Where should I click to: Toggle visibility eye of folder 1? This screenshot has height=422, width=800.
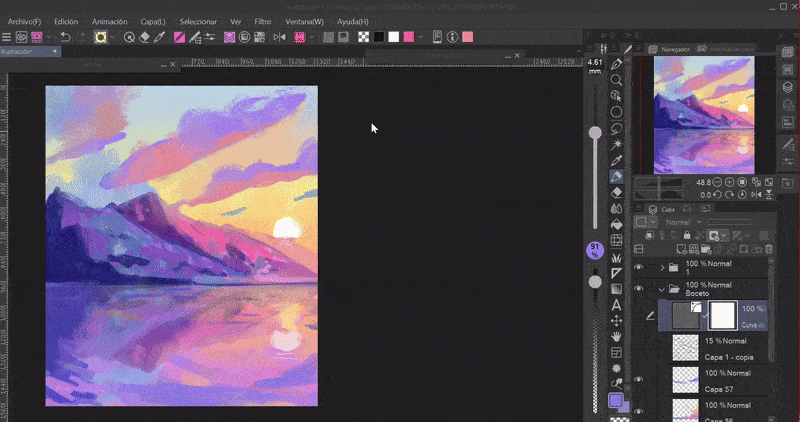pos(638,267)
